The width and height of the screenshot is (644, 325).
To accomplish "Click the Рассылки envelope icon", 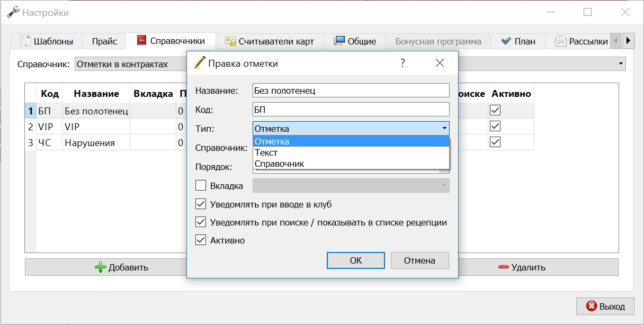I will pos(560,41).
